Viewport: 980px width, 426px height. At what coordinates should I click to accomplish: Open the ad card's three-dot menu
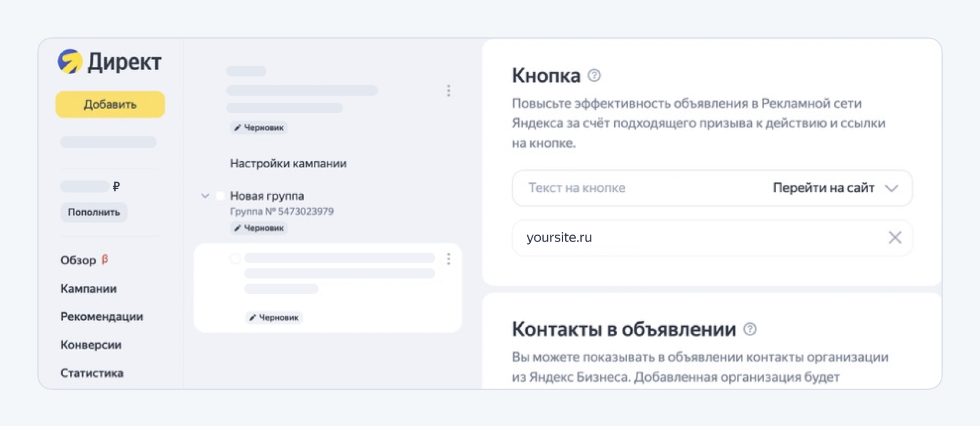[449, 259]
